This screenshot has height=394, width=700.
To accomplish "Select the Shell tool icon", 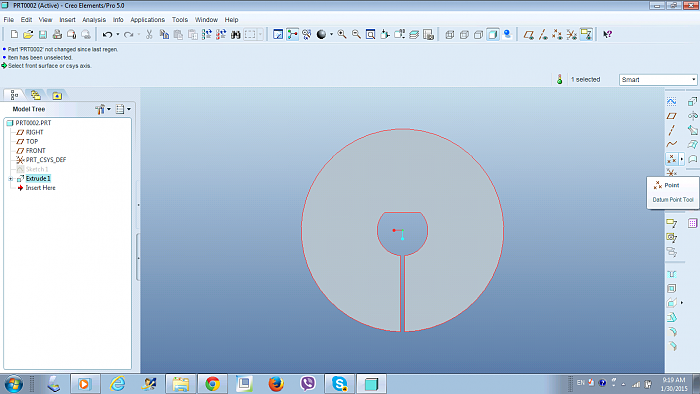I will pos(671,288).
